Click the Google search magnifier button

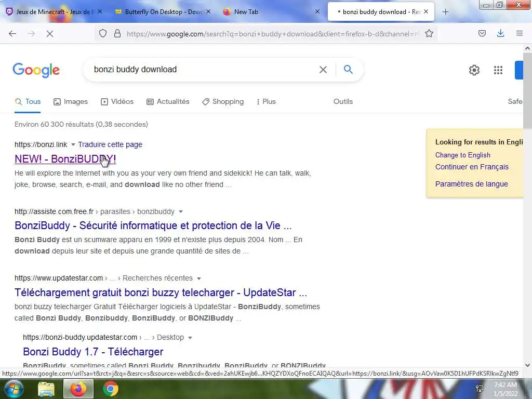pyautogui.click(x=348, y=69)
